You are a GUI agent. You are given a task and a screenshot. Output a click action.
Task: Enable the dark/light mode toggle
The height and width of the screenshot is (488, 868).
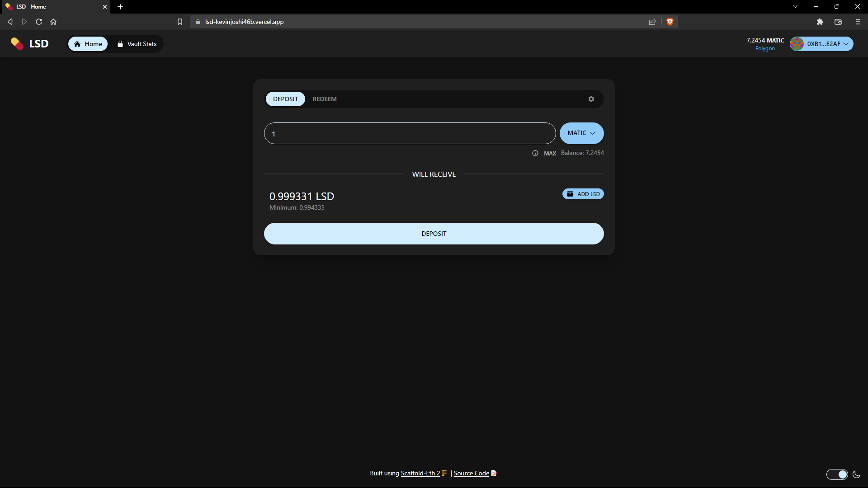coord(838,474)
